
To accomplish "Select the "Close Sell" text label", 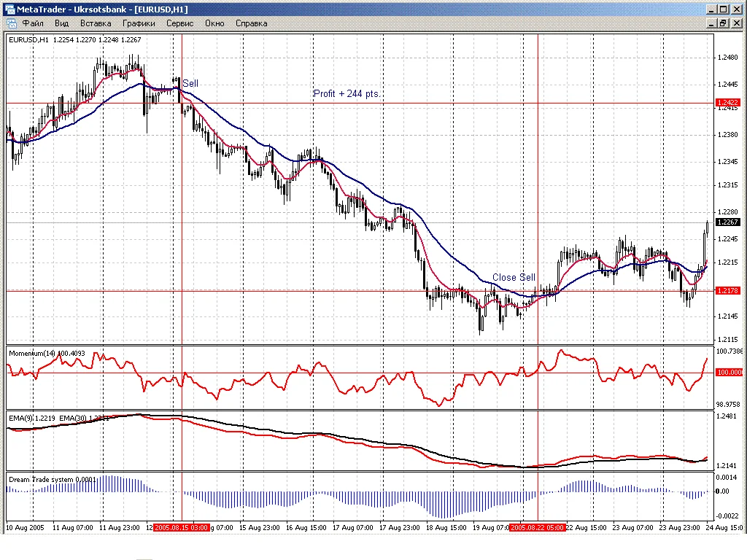I will (x=514, y=278).
